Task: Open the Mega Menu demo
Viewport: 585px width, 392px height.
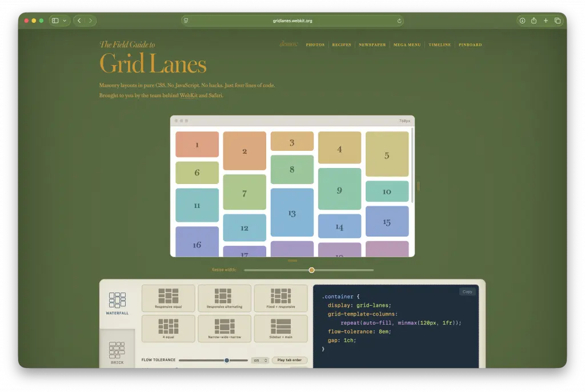Action: 407,45
